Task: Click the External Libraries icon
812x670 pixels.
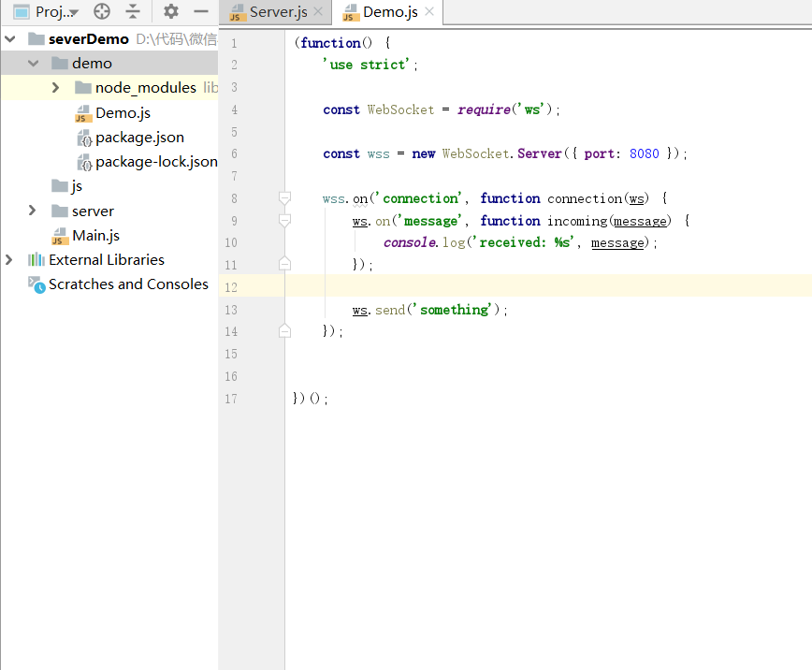Action: [x=36, y=259]
